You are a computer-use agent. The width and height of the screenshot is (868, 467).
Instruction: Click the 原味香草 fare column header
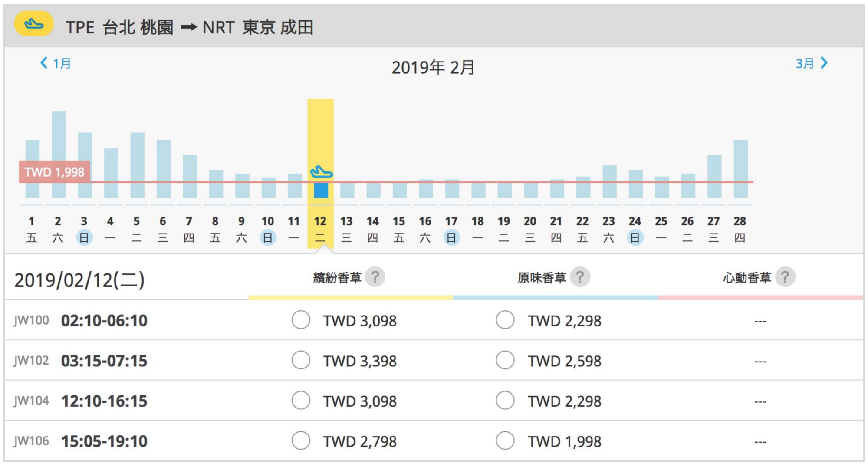(x=542, y=278)
